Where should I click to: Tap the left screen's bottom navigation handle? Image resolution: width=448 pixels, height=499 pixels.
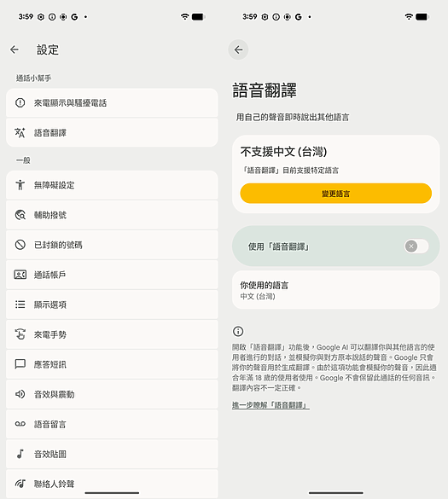pyautogui.click(x=112, y=493)
